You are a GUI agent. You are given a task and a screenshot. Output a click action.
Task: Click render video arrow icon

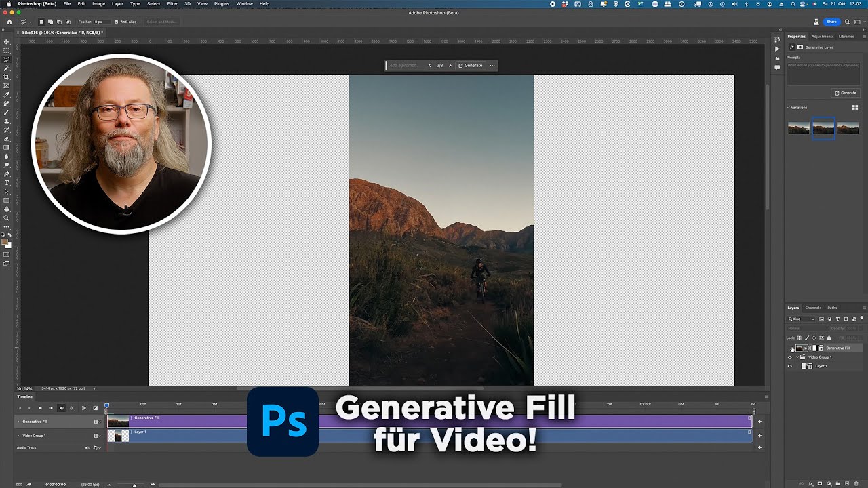(x=28, y=484)
